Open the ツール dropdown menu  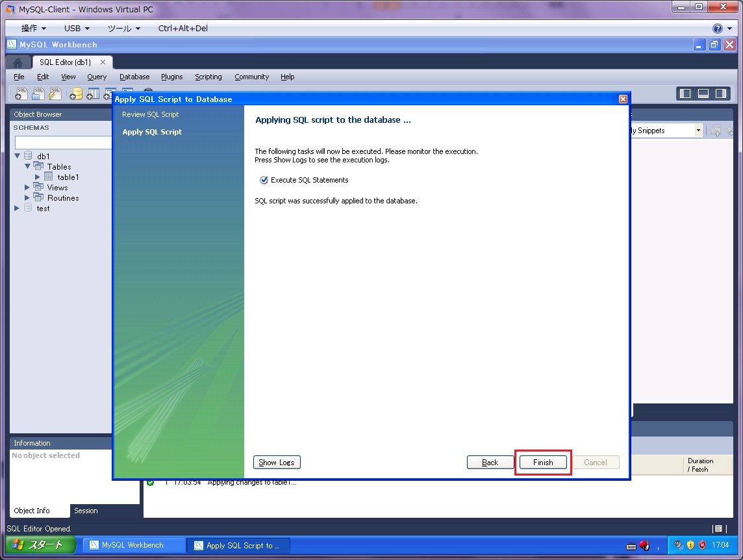[x=123, y=29]
